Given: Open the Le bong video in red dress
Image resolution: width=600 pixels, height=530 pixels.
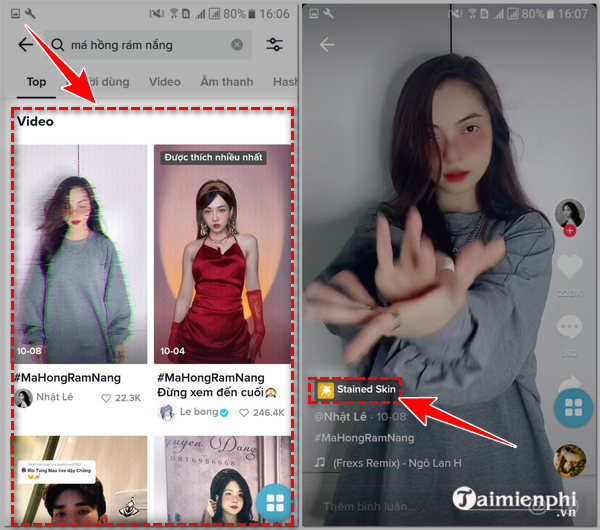Looking at the screenshot, I should click(x=222, y=254).
